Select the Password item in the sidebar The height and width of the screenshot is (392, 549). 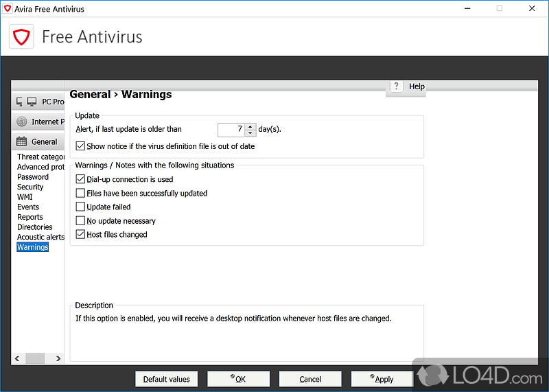click(x=33, y=176)
